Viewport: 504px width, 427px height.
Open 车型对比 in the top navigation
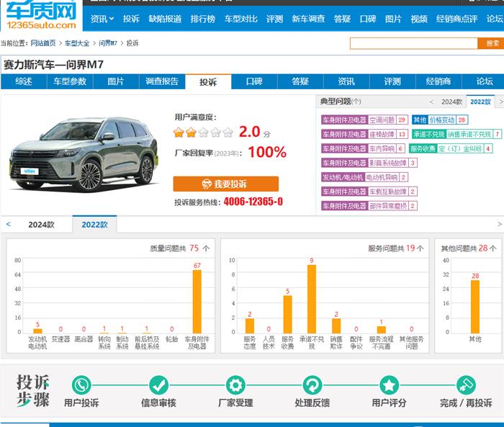tap(240, 19)
